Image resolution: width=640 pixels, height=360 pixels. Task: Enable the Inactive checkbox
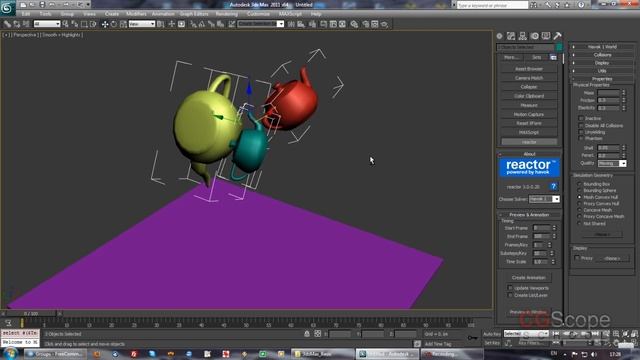(580, 118)
